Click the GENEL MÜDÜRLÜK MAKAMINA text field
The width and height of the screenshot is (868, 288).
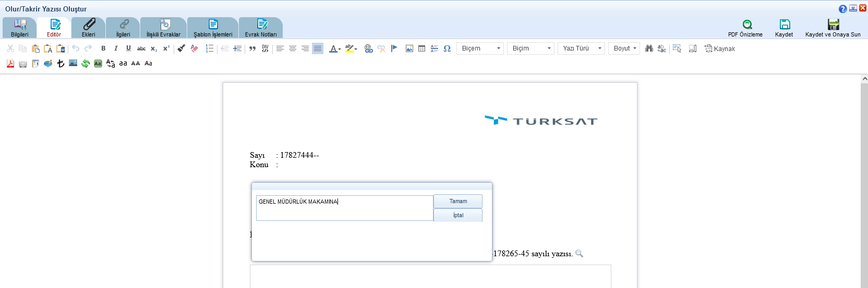pyautogui.click(x=344, y=208)
